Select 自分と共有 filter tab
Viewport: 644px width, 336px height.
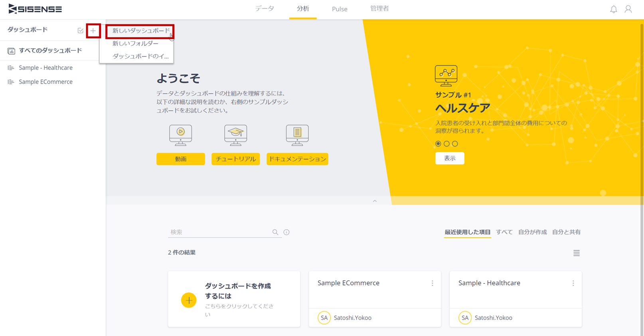point(566,232)
